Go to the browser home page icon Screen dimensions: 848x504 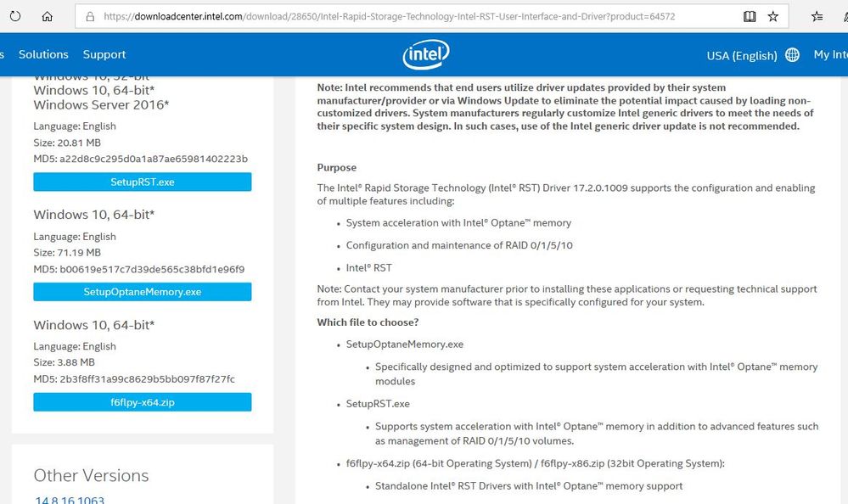48,16
